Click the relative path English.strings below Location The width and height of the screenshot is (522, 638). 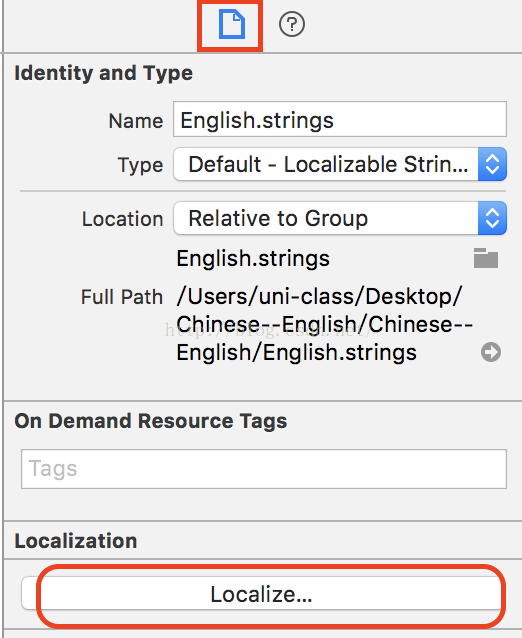253,258
